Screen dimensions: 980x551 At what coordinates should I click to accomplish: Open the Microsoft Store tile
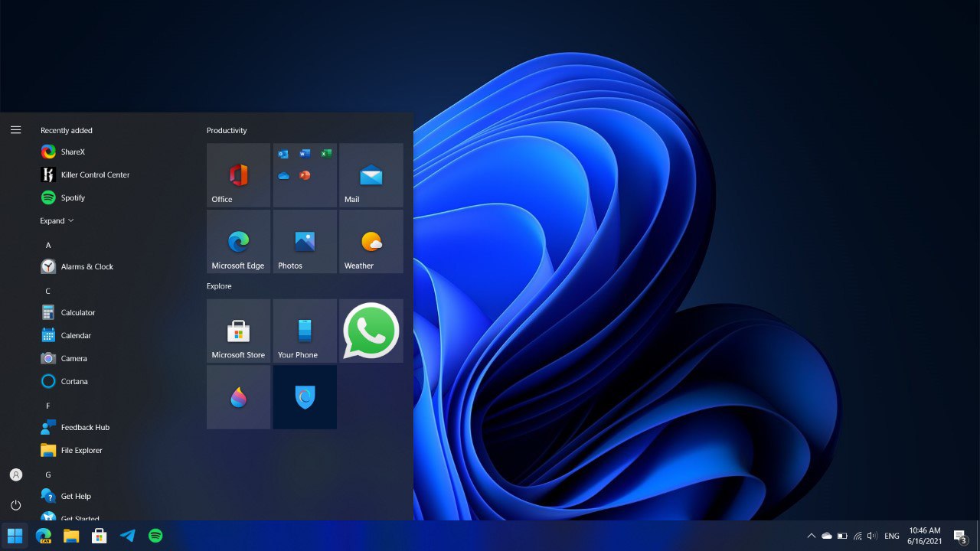click(x=238, y=331)
